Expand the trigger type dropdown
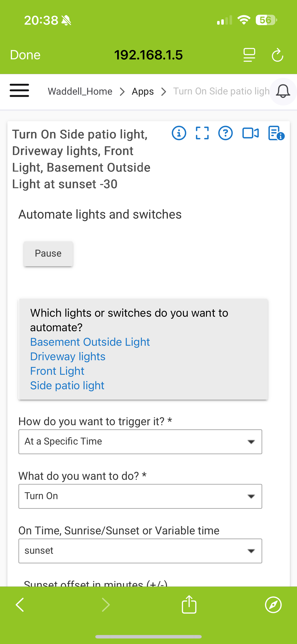This screenshot has height=644, width=297. (x=140, y=442)
